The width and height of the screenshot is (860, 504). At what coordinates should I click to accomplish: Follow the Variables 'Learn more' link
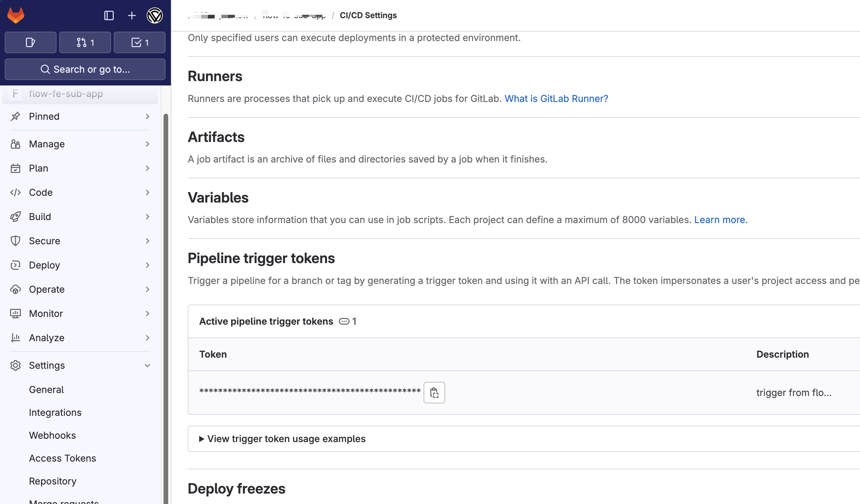tap(720, 220)
